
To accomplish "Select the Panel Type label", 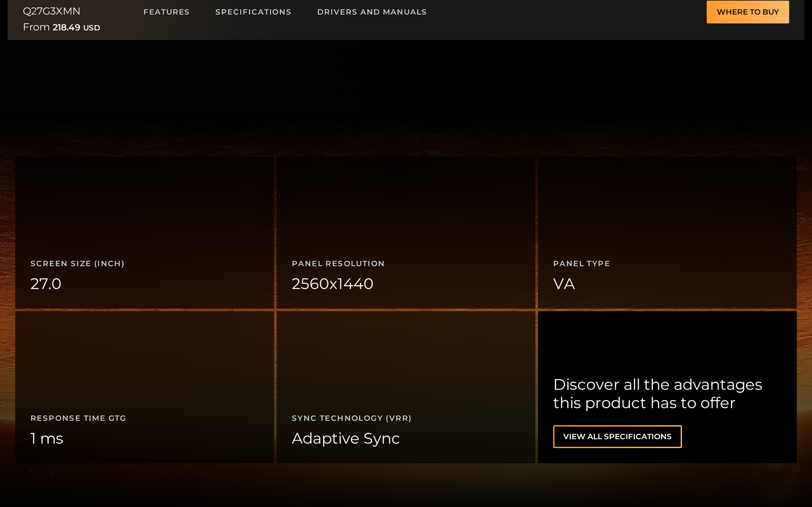I will 581,264.
